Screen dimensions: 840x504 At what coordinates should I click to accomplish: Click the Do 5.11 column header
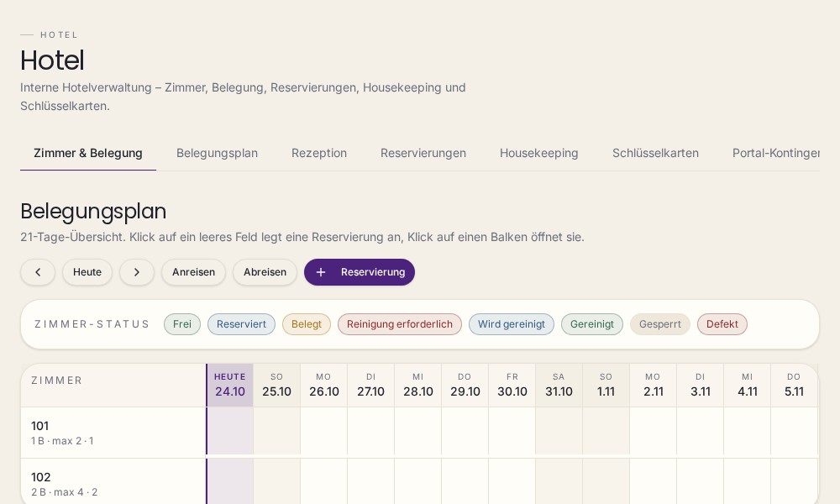coord(794,385)
